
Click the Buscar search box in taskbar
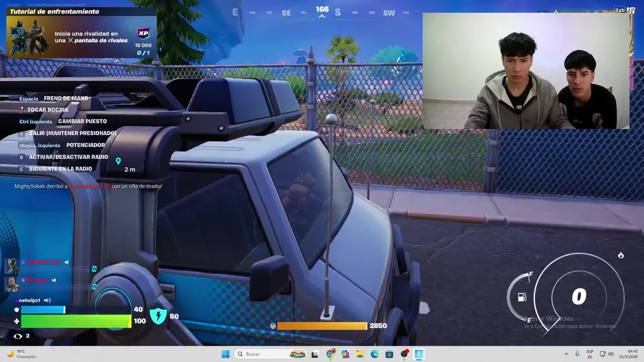tap(271, 354)
